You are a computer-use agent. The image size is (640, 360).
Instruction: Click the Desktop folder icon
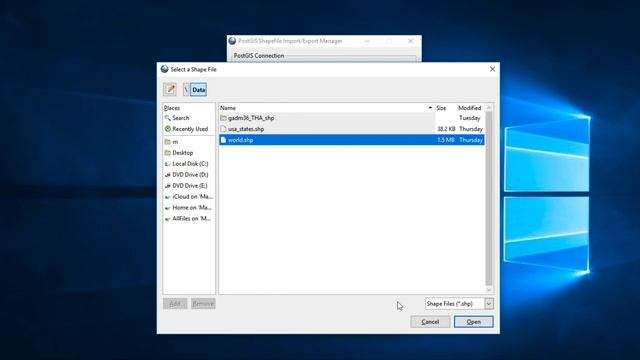(x=167, y=153)
